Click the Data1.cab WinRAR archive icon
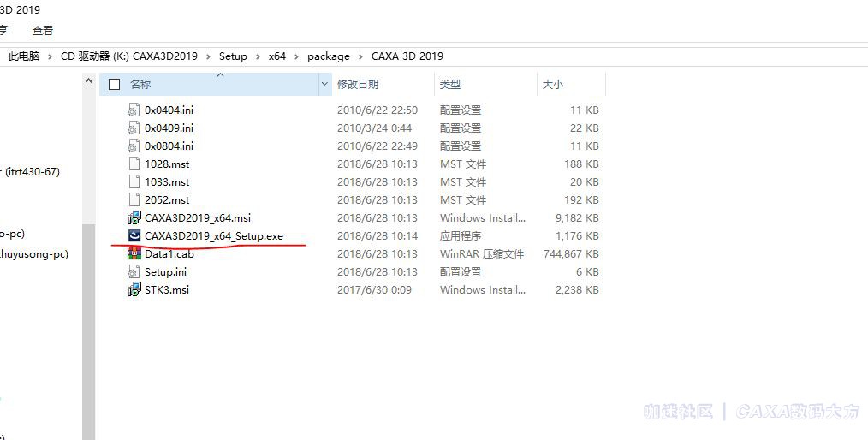The image size is (868, 440). (134, 254)
